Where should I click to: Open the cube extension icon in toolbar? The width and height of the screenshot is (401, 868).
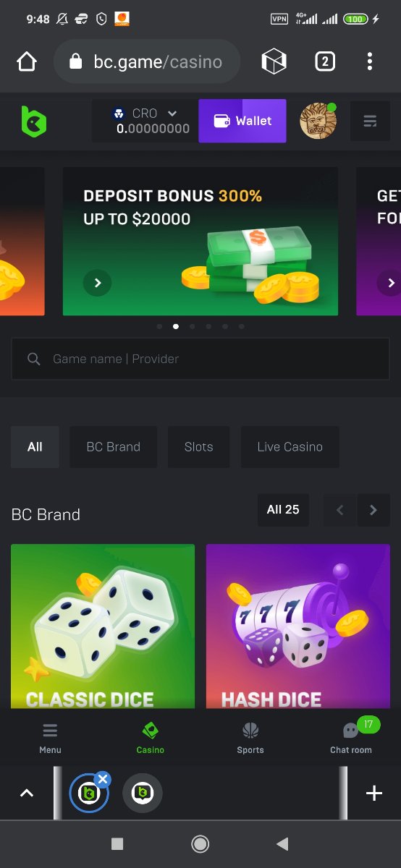274,61
